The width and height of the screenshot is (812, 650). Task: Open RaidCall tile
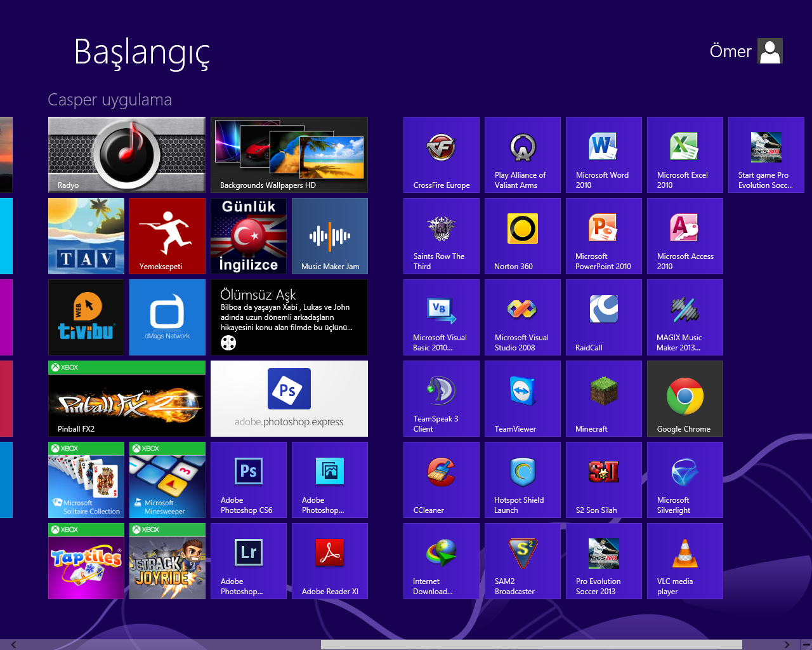pyautogui.click(x=604, y=317)
